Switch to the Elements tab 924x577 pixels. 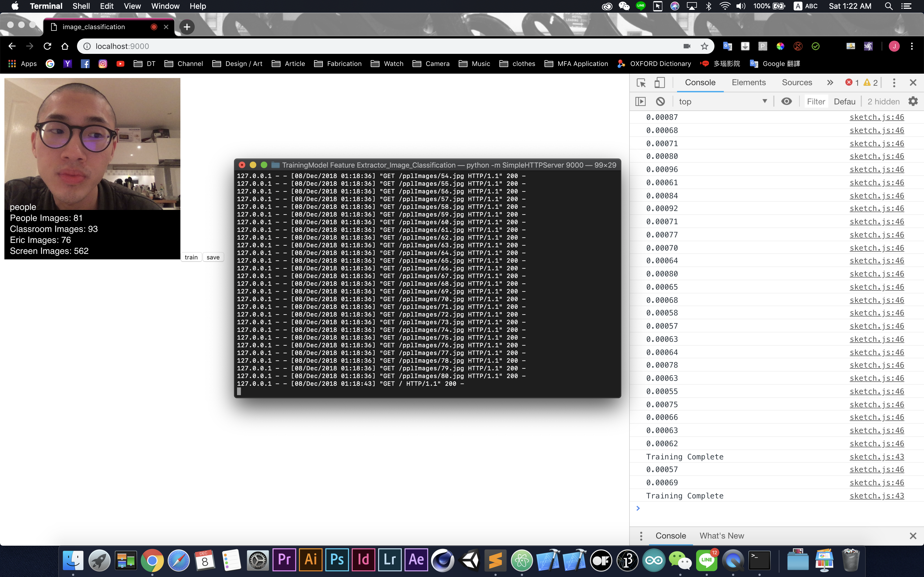[x=748, y=83]
